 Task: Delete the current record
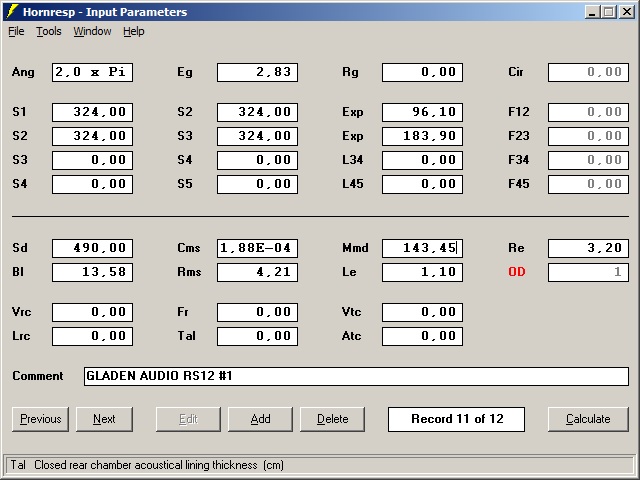tap(333, 419)
